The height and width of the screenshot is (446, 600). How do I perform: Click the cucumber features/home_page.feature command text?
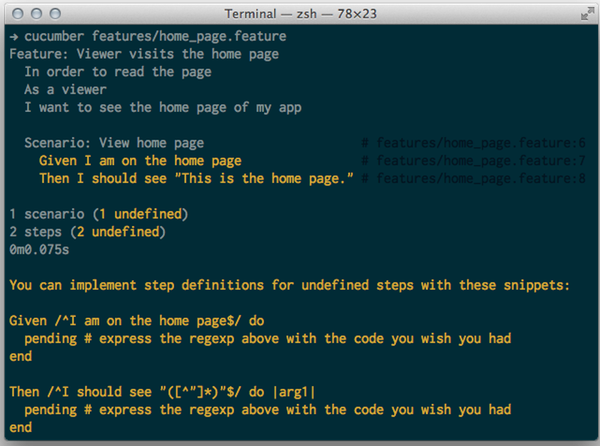[x=155, y=36]
